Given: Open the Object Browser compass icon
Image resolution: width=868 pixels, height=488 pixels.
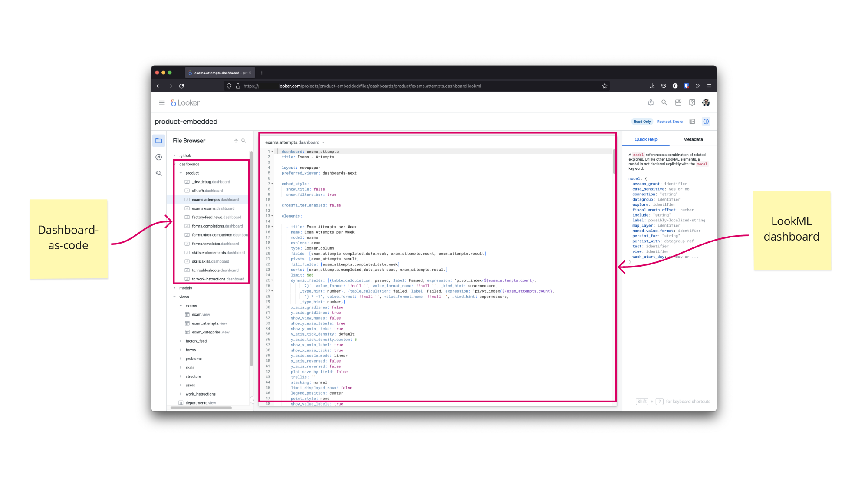Looking at the screenshot, I should point(159,157).
